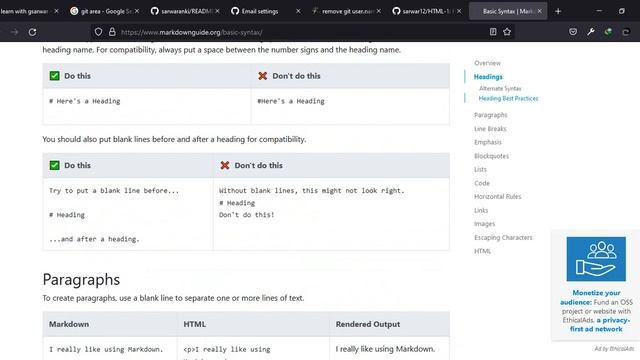Close the 'remove git user' tab
This screenshot has height=360, width=640.
click(379, 11)
